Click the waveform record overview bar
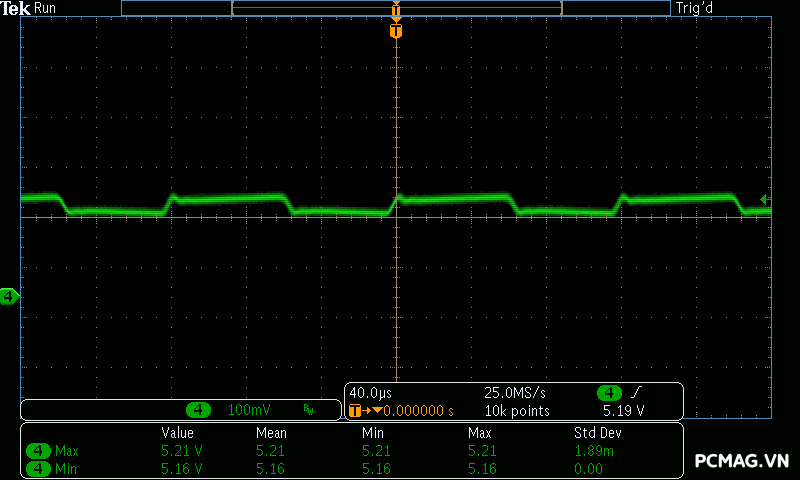The image size is (800, 480). 396,8
